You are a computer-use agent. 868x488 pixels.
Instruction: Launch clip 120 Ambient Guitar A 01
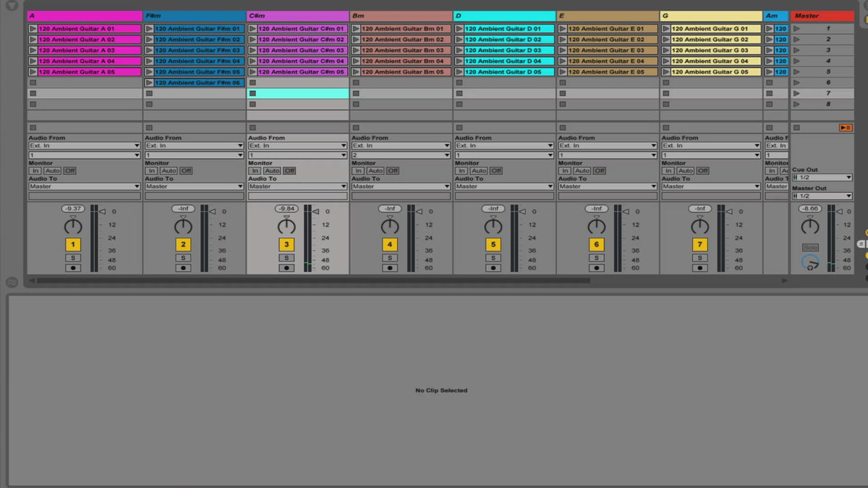tap(33, 29)
